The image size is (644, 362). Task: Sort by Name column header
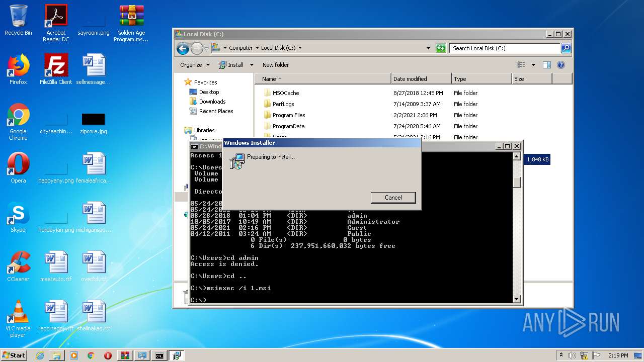coord(323,79)
